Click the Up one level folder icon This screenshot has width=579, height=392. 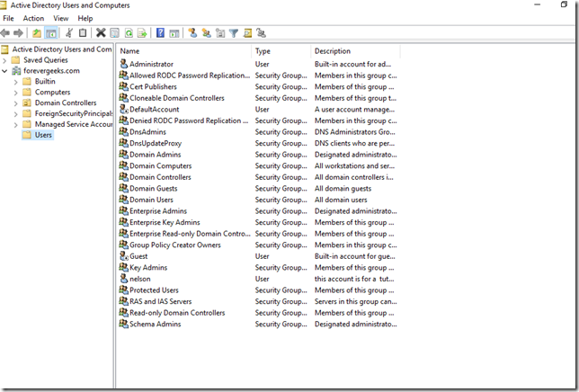tap(37, 33)
